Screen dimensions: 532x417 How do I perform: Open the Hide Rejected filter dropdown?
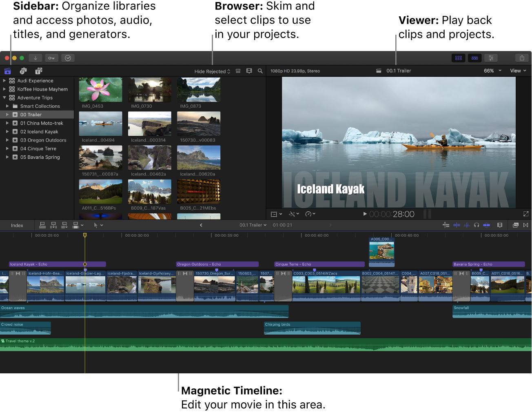(x=212, y=71)
